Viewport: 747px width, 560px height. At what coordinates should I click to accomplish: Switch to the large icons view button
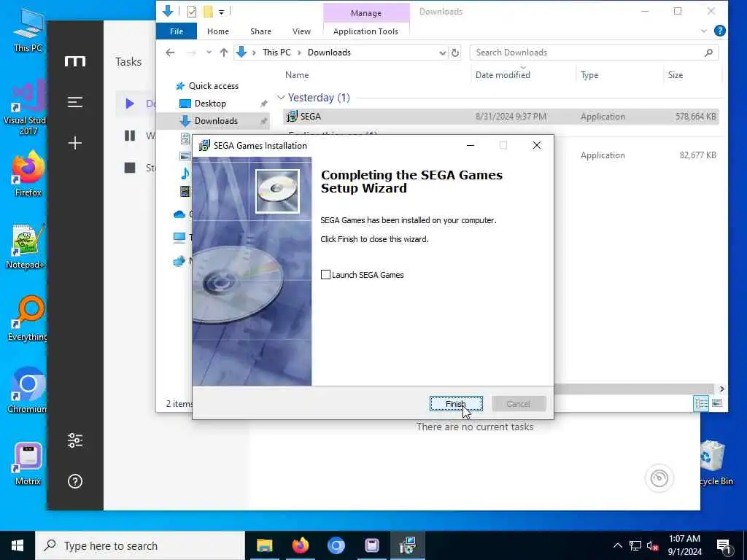pos(717,403)
